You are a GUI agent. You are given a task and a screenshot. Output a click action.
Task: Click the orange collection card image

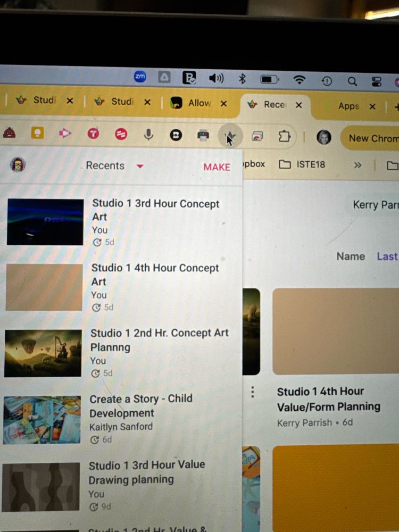pyautogui.click(x=336, y=488)
